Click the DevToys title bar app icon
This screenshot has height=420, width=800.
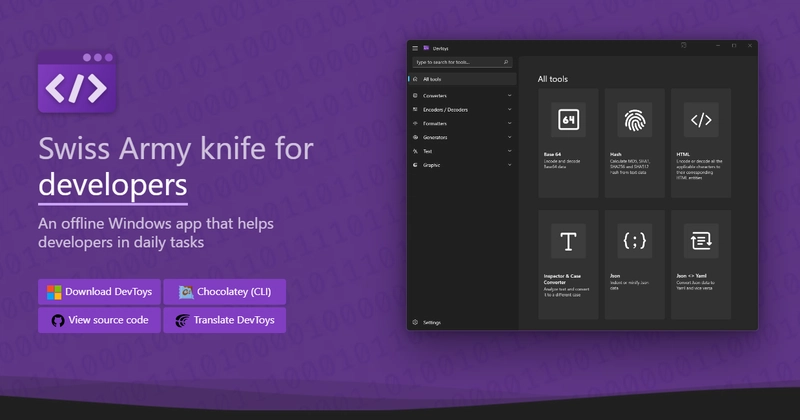point(426,48)
